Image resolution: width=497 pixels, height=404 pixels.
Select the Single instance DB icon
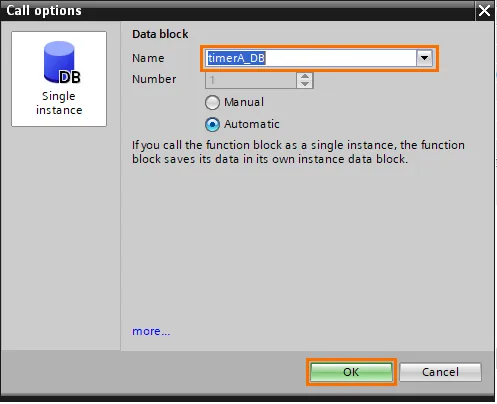(59, 79)
